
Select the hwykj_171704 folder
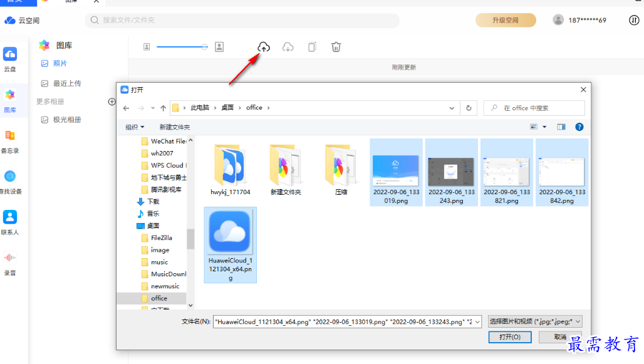pos(231,170)
